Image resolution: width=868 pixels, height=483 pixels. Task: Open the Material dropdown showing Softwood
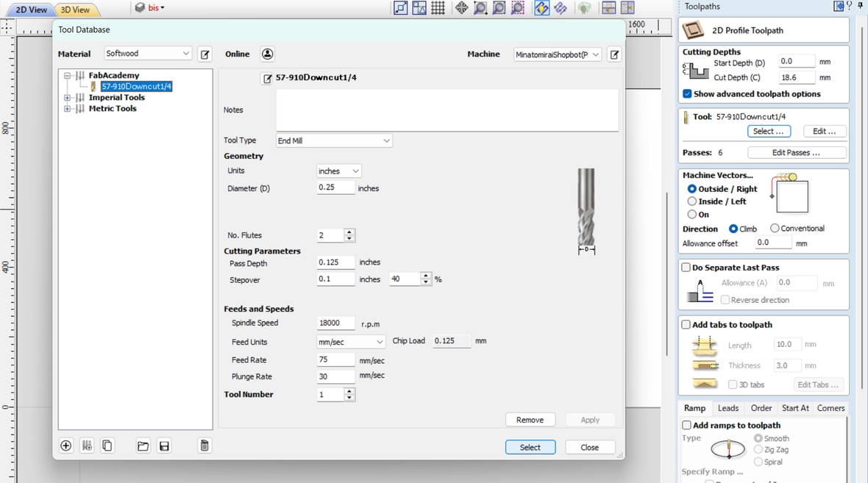(x=147, y=54)
